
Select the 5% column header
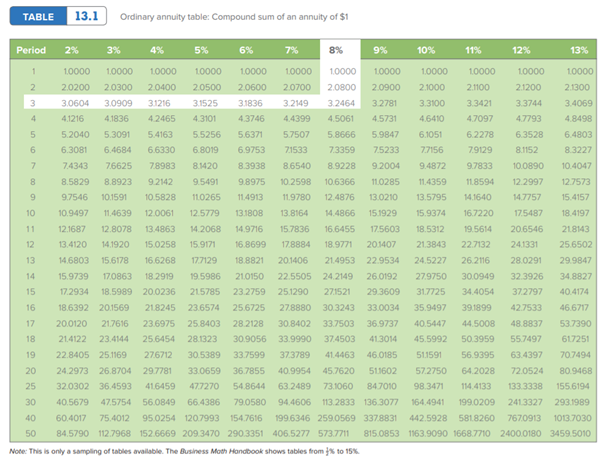[203, 50]
